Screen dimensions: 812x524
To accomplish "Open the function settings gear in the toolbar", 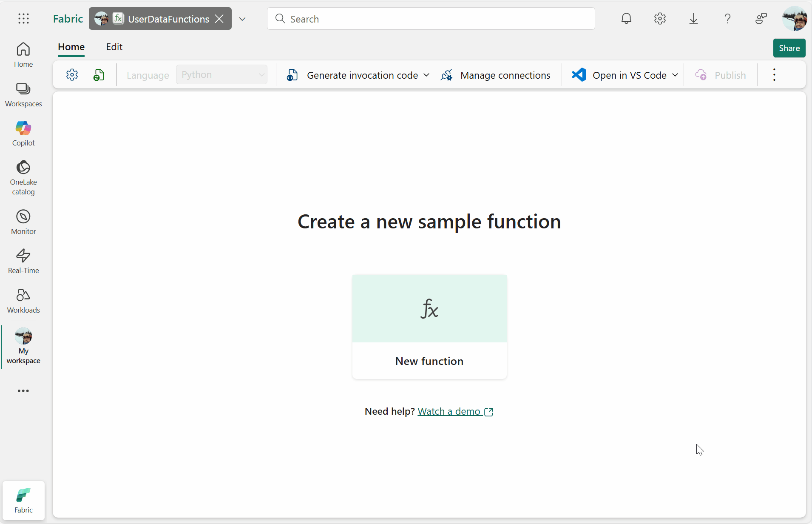I will 72,74.
